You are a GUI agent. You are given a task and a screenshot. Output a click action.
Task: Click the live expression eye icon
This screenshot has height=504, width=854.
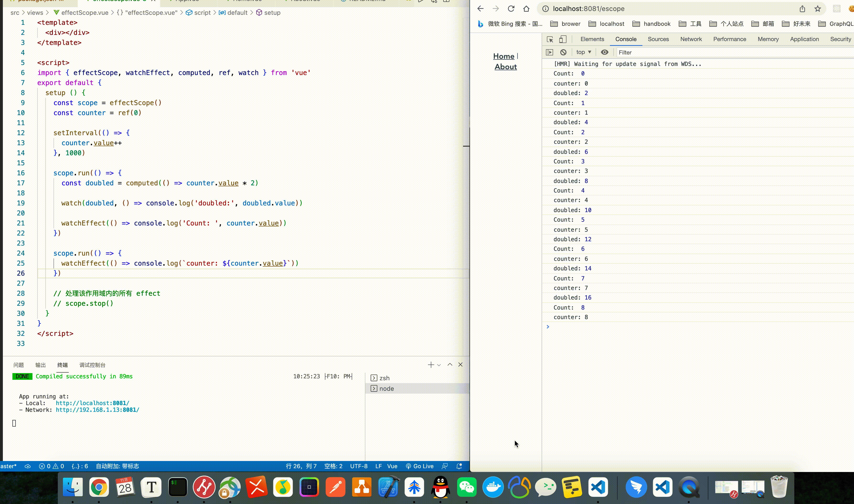coord(604,52)
